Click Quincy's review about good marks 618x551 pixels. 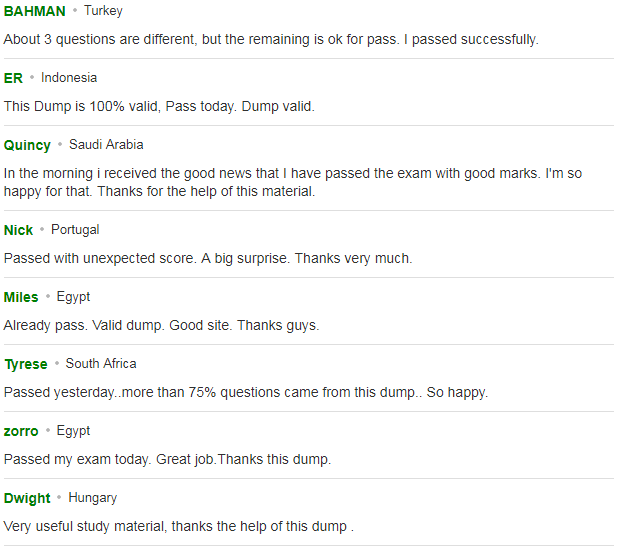coord(293,182)
